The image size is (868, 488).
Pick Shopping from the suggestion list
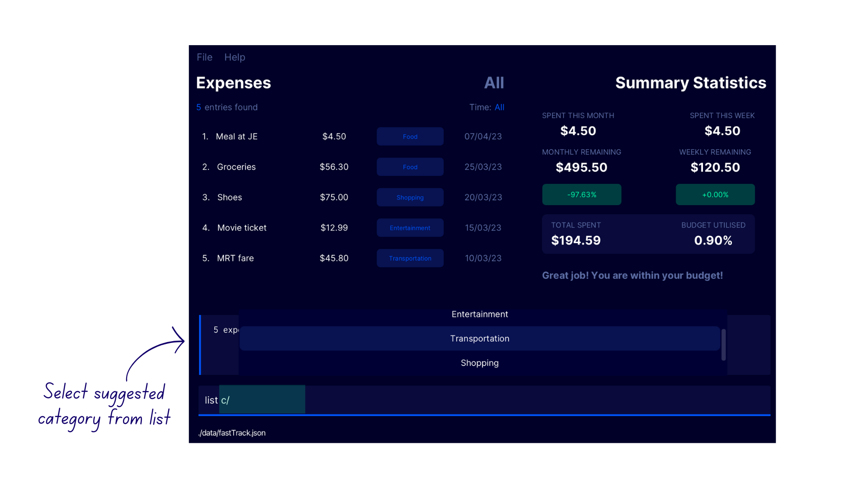point(480,363)
